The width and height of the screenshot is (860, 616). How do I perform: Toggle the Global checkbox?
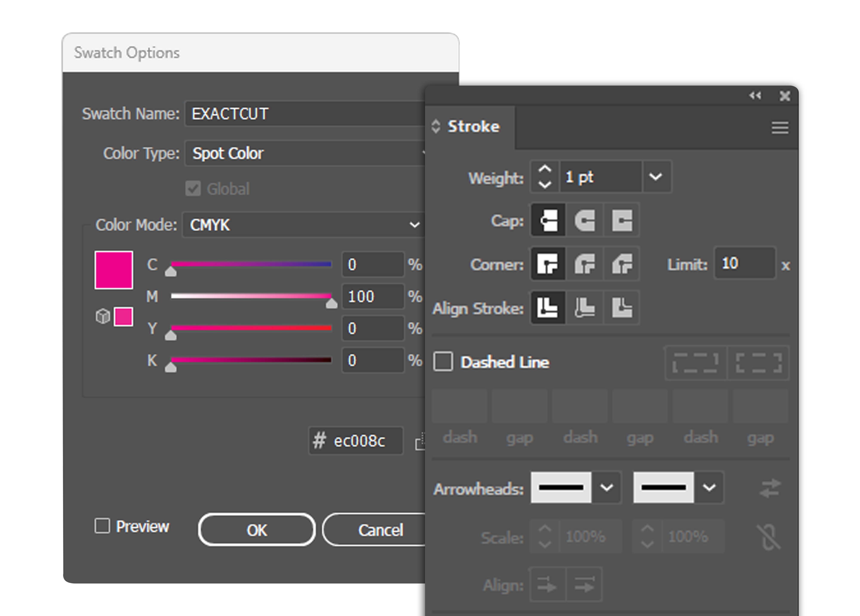(x=193, y=189)
